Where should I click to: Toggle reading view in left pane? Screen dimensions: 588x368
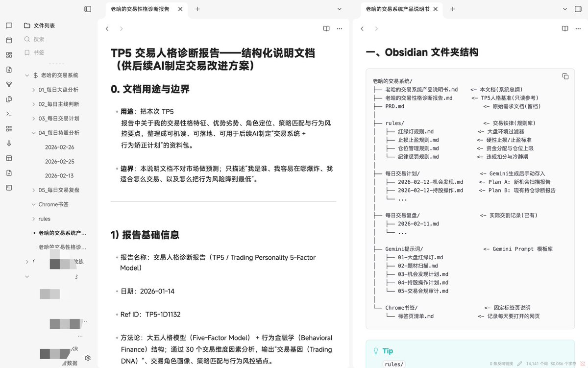click(x=326, y=29)
